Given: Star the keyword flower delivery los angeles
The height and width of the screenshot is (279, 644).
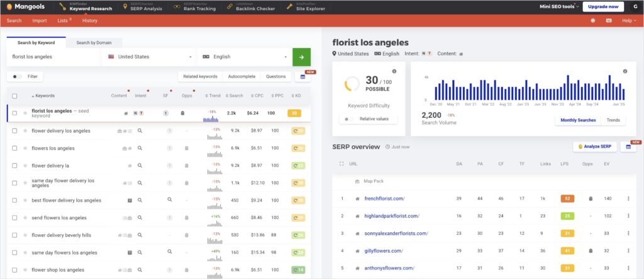Looking at the screenshot, I should [25, 131].
